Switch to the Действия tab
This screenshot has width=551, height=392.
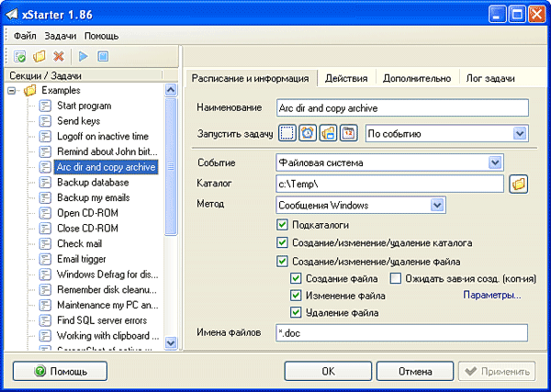click(346, 78)
